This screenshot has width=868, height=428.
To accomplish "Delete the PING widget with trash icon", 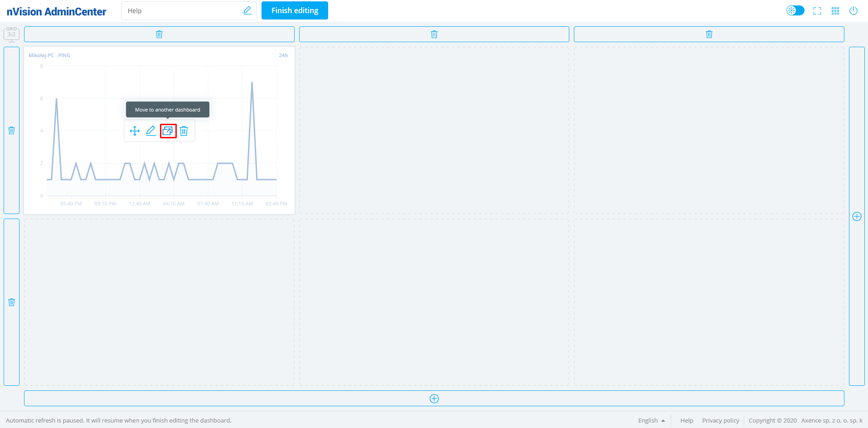I will (184, 131).
